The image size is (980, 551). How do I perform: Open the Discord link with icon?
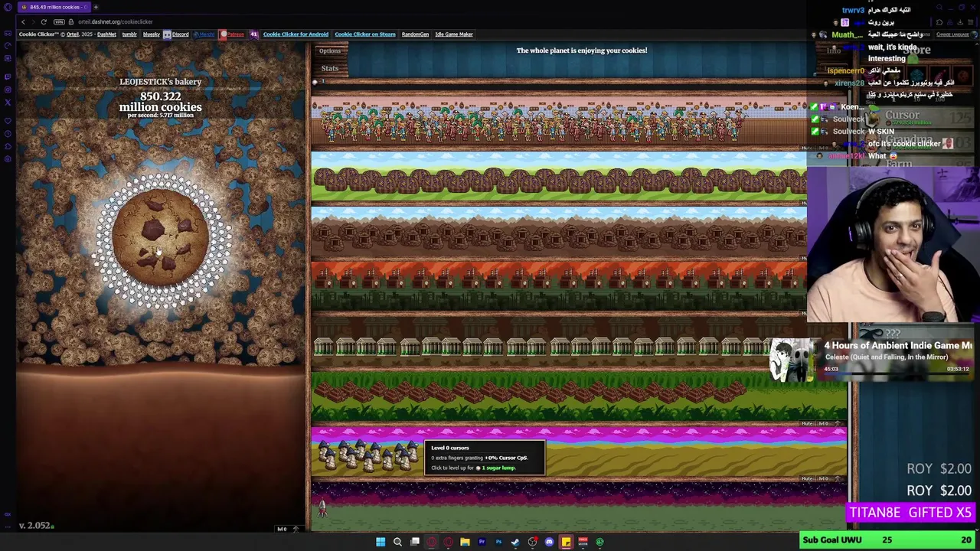click(x=176, y=34)
